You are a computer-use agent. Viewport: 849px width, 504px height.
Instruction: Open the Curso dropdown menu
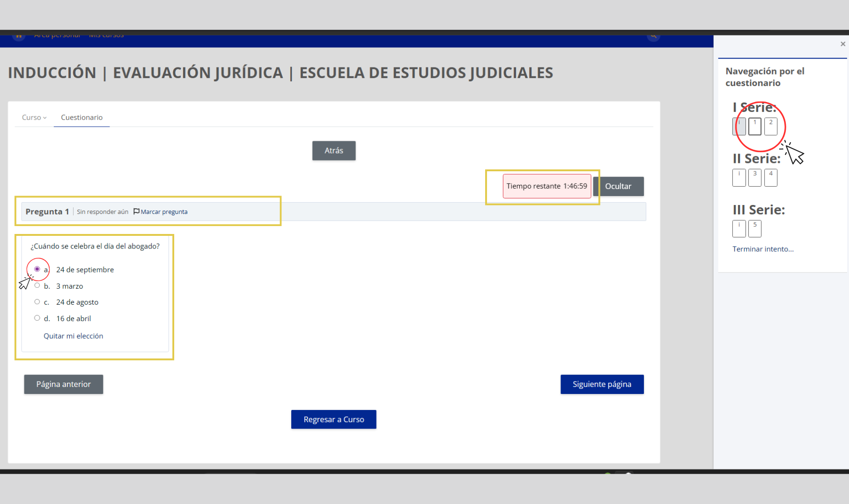coord(33,117)
